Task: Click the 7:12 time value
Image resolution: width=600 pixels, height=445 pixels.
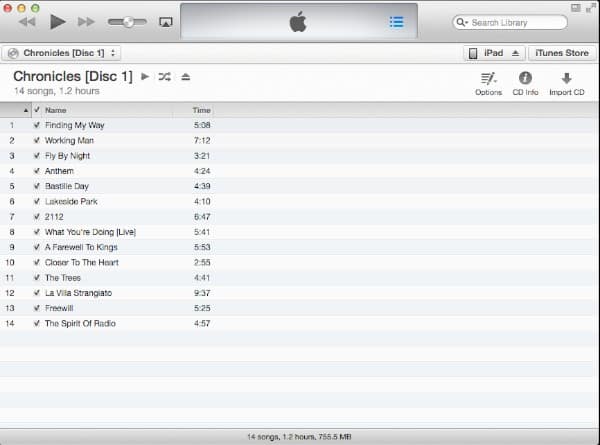Action: pos(202,140)
